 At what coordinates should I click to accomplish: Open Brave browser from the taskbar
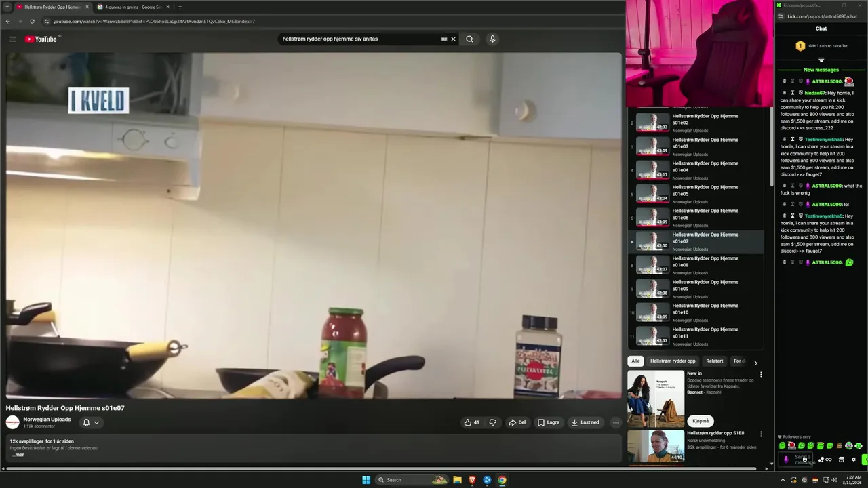pos(472,480)
